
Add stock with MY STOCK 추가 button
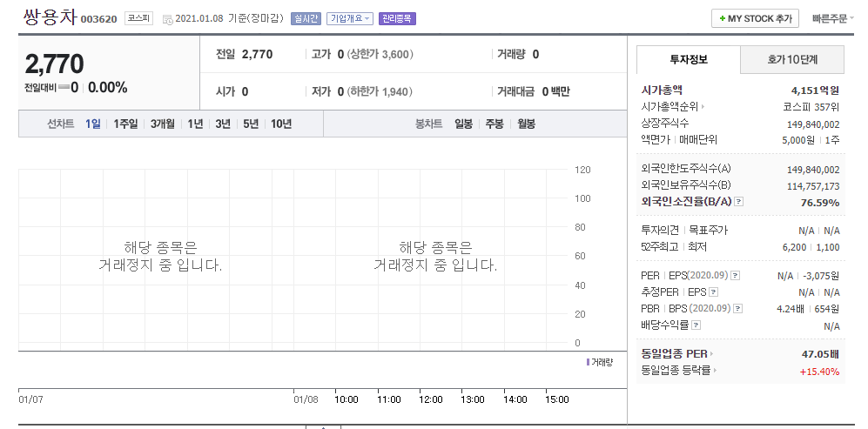pyautogui.click(x=755, y=18)
